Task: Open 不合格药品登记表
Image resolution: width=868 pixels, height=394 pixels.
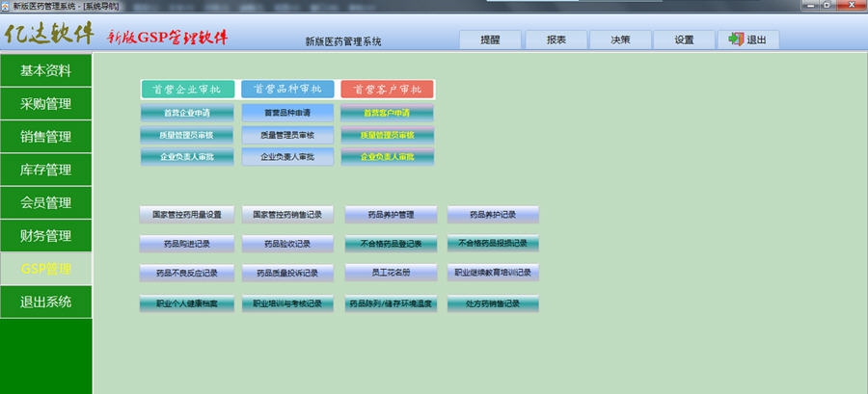Action: [391, 243]
